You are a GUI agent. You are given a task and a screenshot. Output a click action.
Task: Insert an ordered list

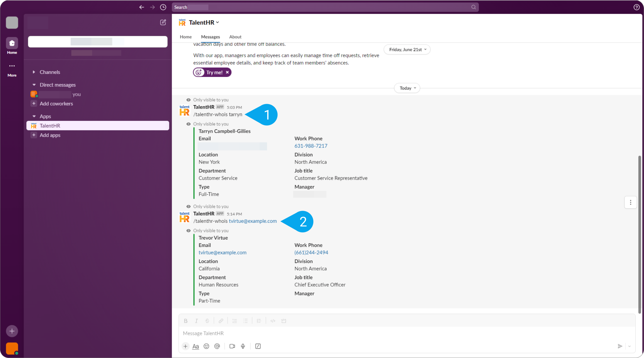[235, 321]
